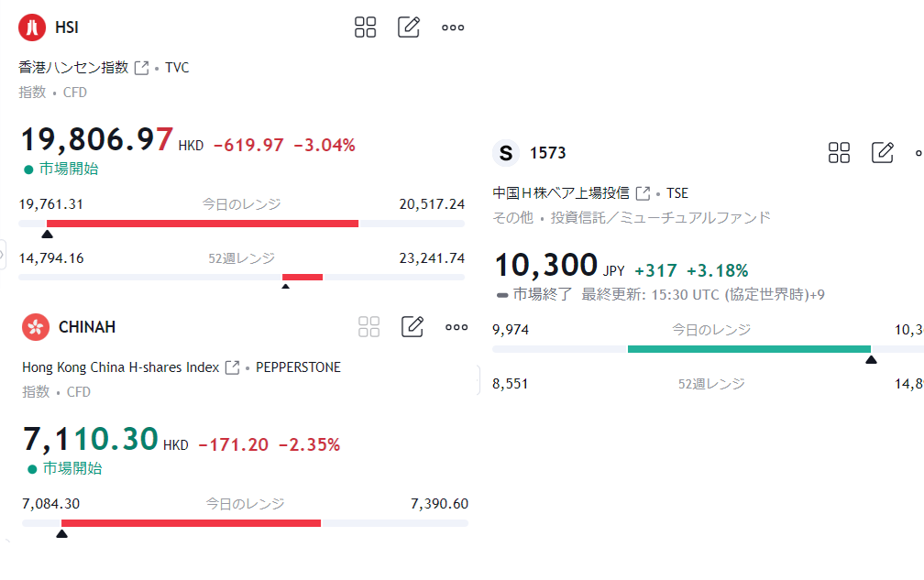The height and width of the screenshot is (580, 924).
Task: Click the CHINAH Hong Kong flag logo
Action: pyautogui.click(x=36, y=327)
